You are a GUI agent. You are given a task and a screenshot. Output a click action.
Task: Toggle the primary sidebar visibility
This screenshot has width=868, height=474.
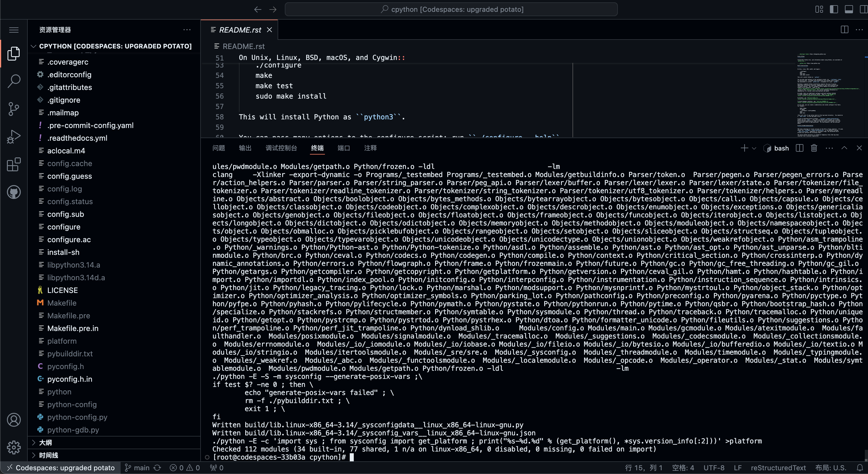(834, 9)
